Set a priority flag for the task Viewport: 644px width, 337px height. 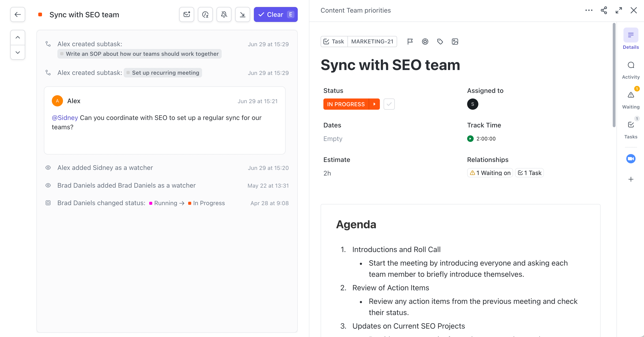tap(410, 42)
